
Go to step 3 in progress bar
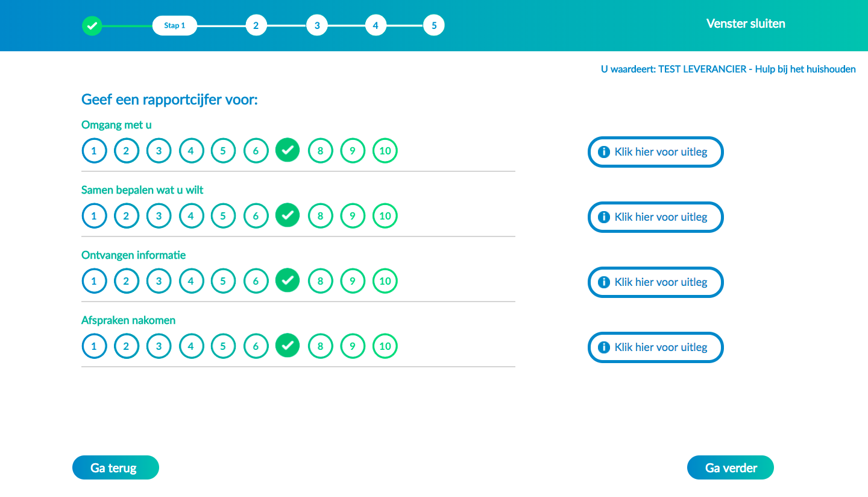pos(316,25)
